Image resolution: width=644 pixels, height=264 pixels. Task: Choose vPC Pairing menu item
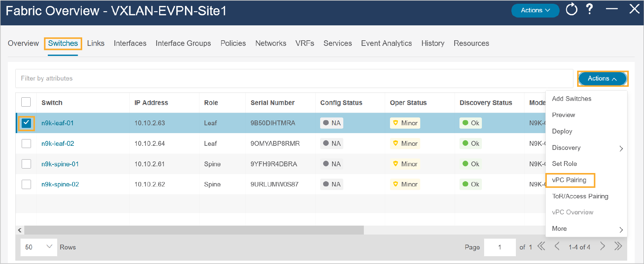click(569, 180)
